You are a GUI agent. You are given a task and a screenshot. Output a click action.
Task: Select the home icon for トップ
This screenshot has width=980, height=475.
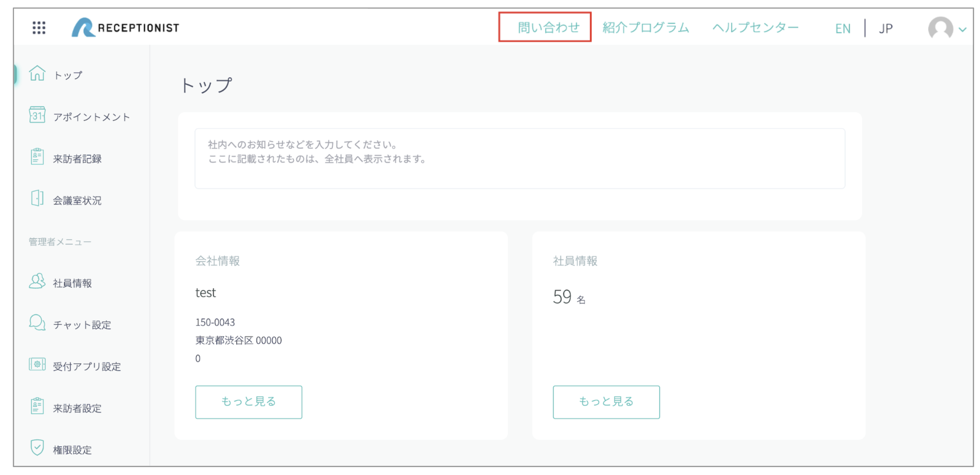(37, 74)
